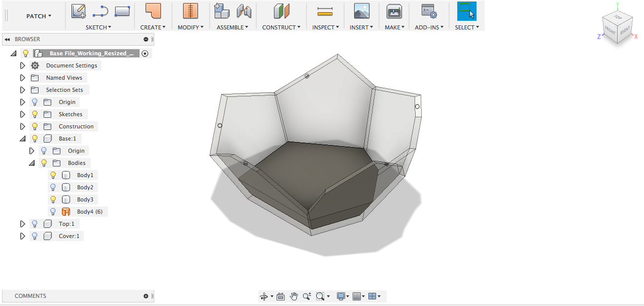Screen dimensions: 644x306
Task: Toggle visibility bulb for Body1
Action: 53,175
